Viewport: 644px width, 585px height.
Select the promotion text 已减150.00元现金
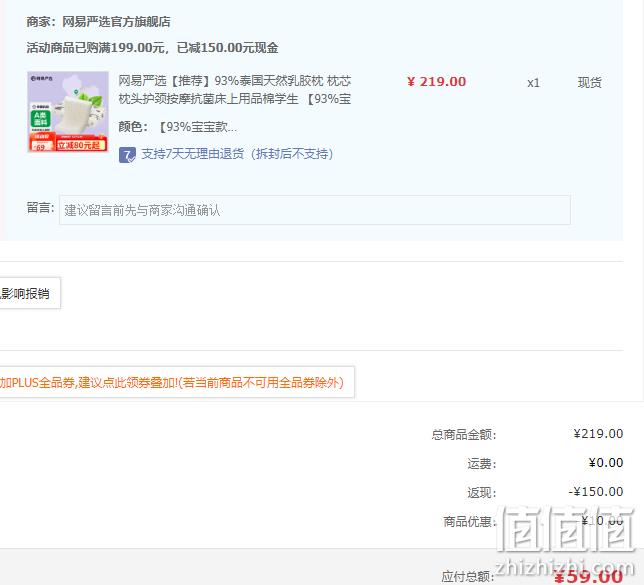point(228,48)
